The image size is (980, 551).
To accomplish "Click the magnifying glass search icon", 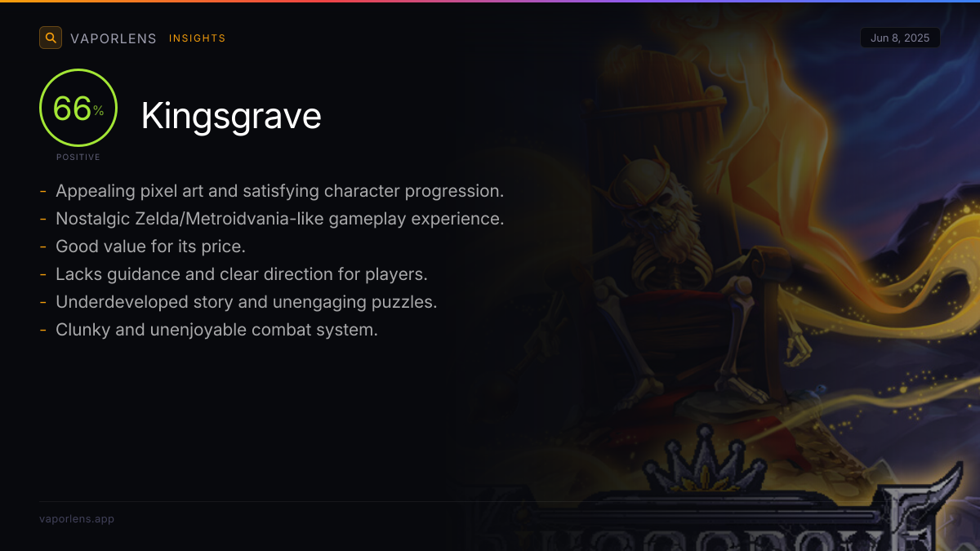I will 51,38.
